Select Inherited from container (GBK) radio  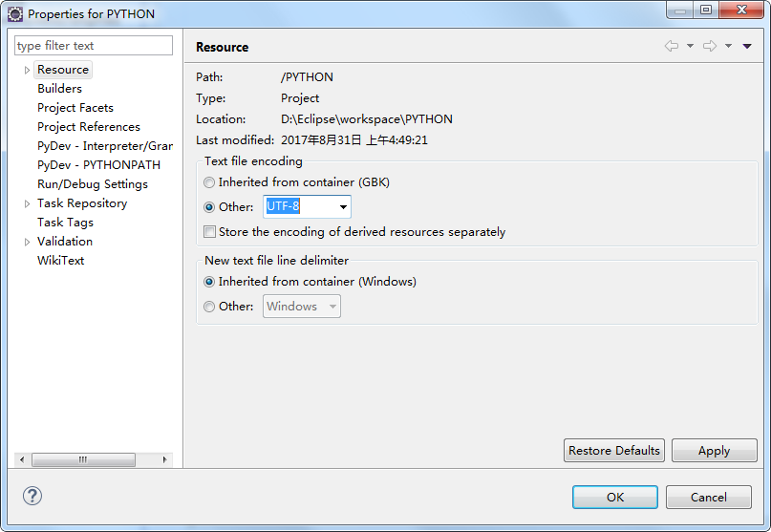(209, 182)
